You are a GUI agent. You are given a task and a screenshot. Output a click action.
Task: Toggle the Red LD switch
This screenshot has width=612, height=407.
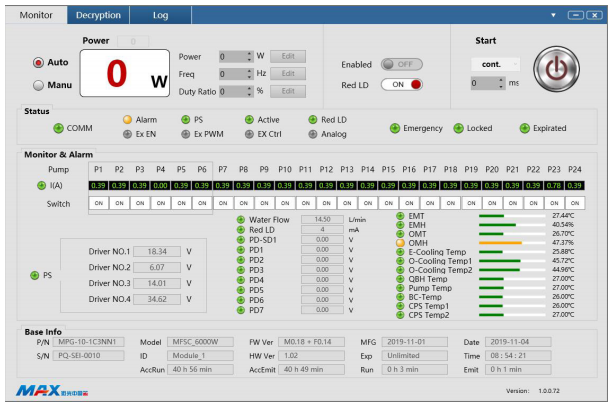(x=402, y=84)
